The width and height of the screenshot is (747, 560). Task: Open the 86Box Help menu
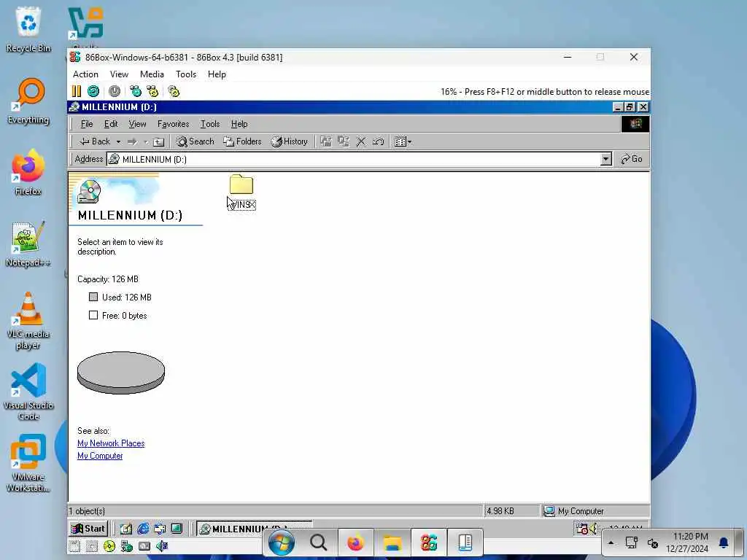(x=217, y=74)
